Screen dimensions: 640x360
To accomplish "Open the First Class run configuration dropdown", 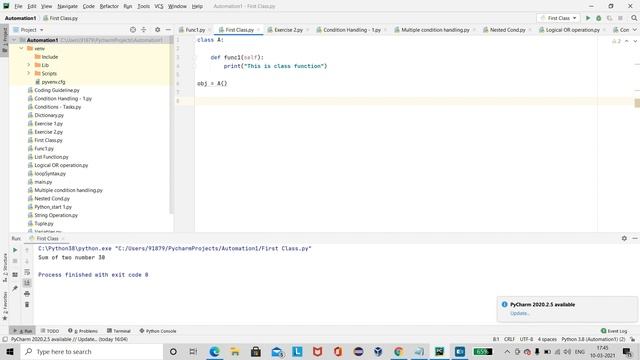I will [x=558, y=18].
